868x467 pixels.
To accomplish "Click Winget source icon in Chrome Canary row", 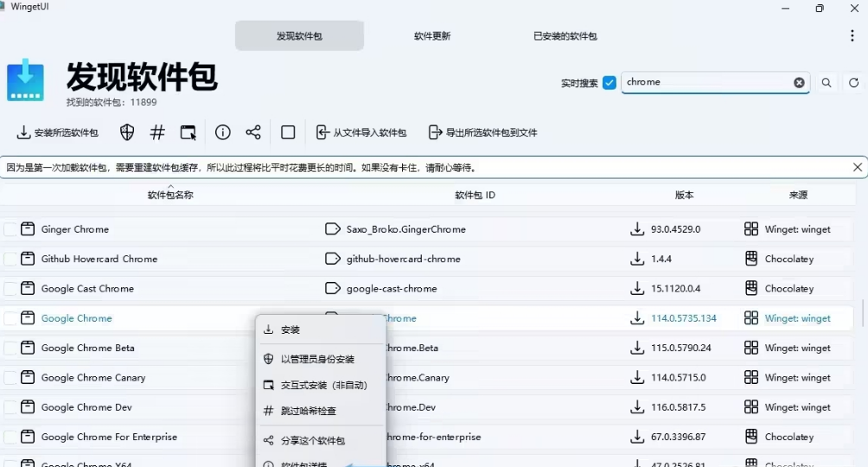I will [751, 377].
